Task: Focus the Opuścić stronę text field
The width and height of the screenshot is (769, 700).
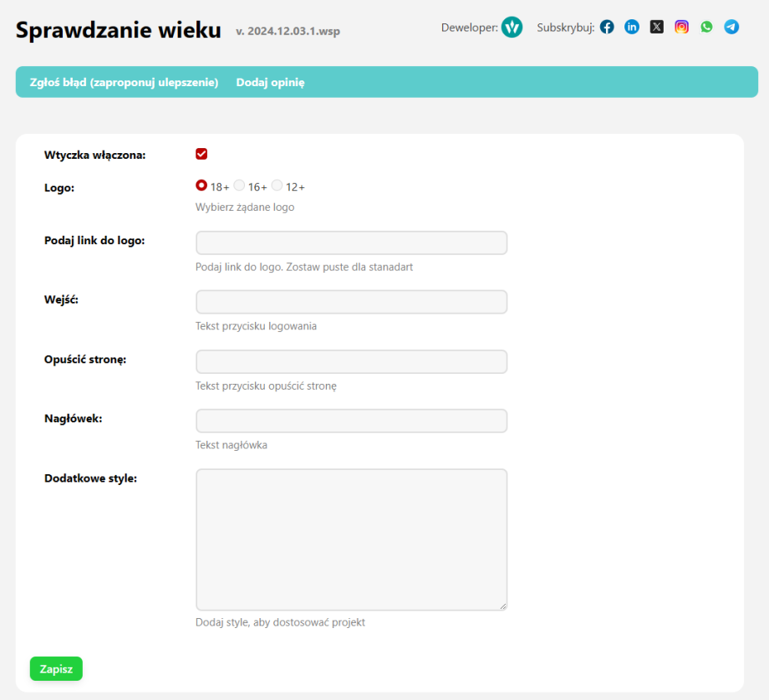Action: 351,361
